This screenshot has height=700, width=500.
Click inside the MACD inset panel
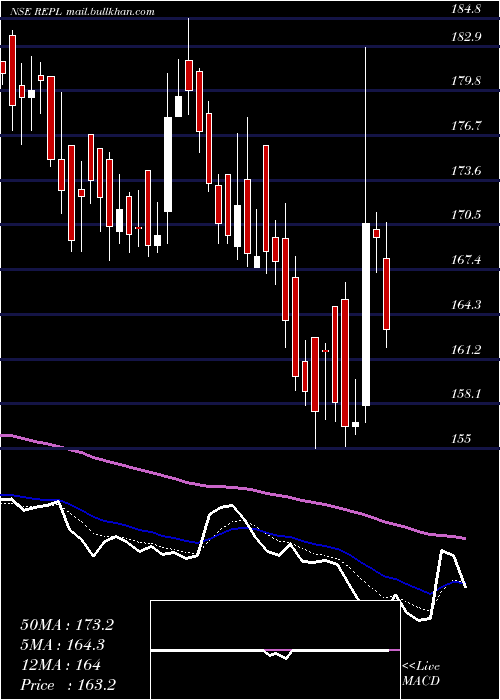pos(275,650)
